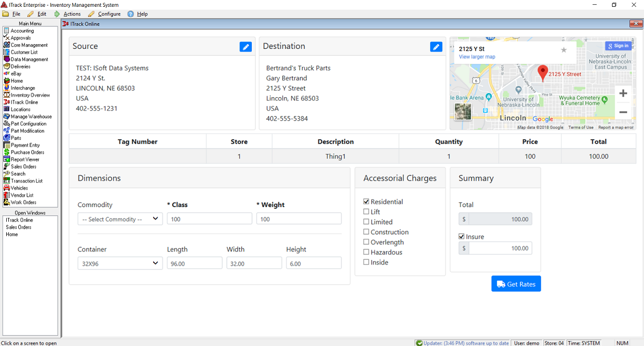The height and width of the screenshot is (346, 644).
Task: Zoom out on the map
Action: tap(623, 112)
